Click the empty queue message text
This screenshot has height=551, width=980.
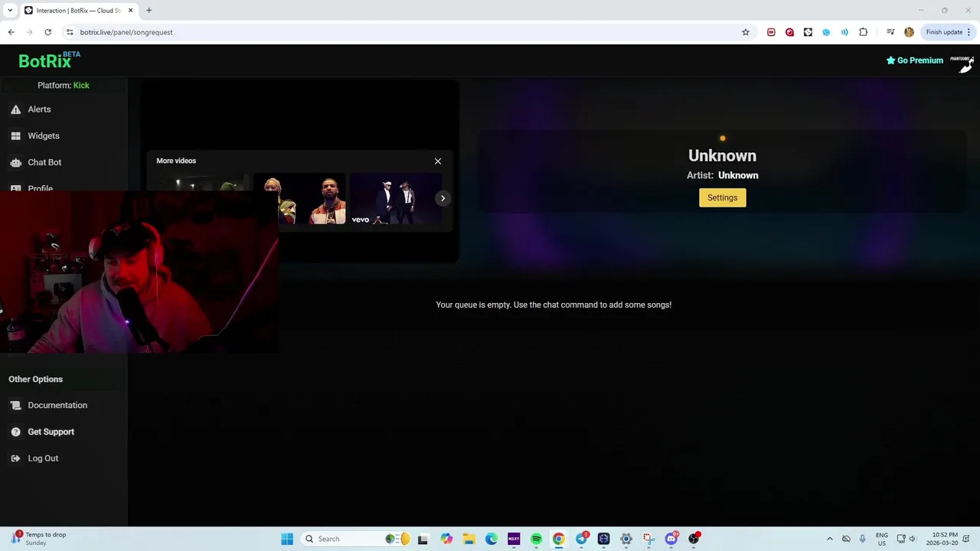[x=554, y=305]
